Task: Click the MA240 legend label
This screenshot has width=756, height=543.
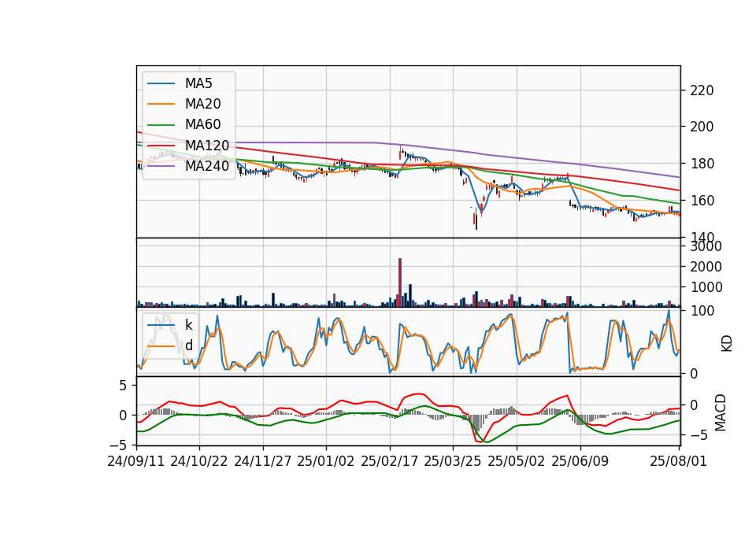Action: pyautogui.click(x=207, y=166)
